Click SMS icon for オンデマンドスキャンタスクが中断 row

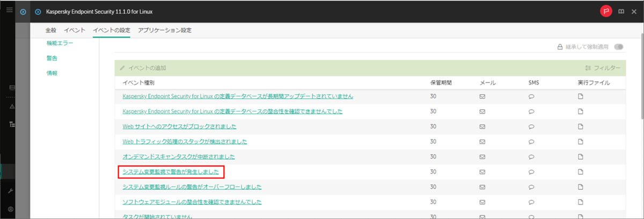pyautogui.click(x=531, y=157)
